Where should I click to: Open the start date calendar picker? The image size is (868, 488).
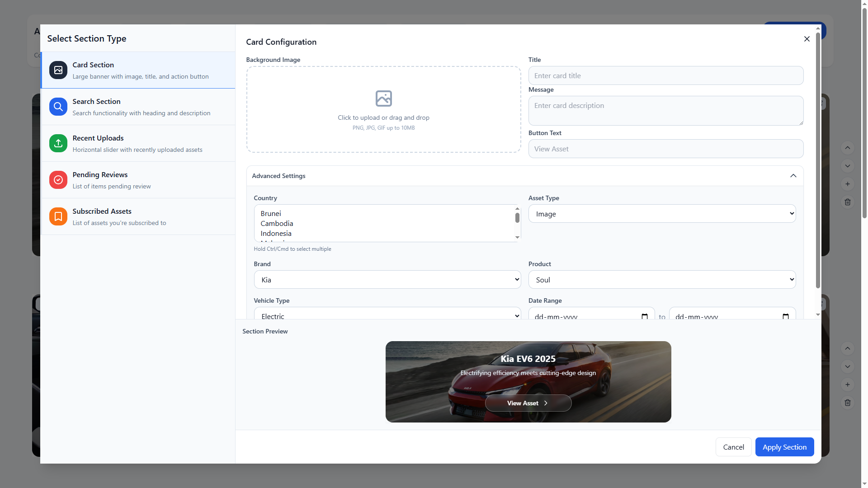[645, 317]
